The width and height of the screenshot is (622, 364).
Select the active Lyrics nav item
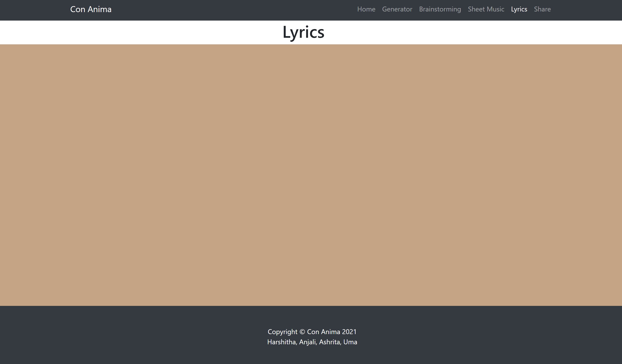coord(519,9)
